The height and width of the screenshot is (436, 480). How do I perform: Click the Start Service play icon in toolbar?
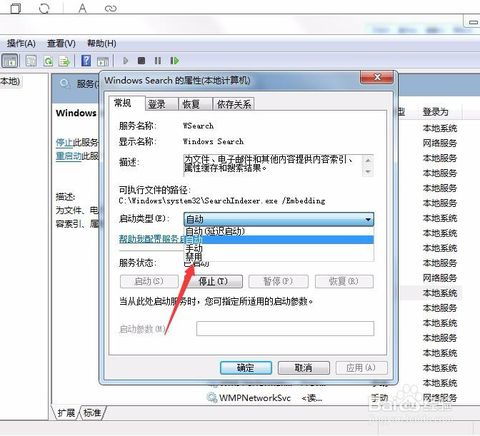click(x=125, y=61)
